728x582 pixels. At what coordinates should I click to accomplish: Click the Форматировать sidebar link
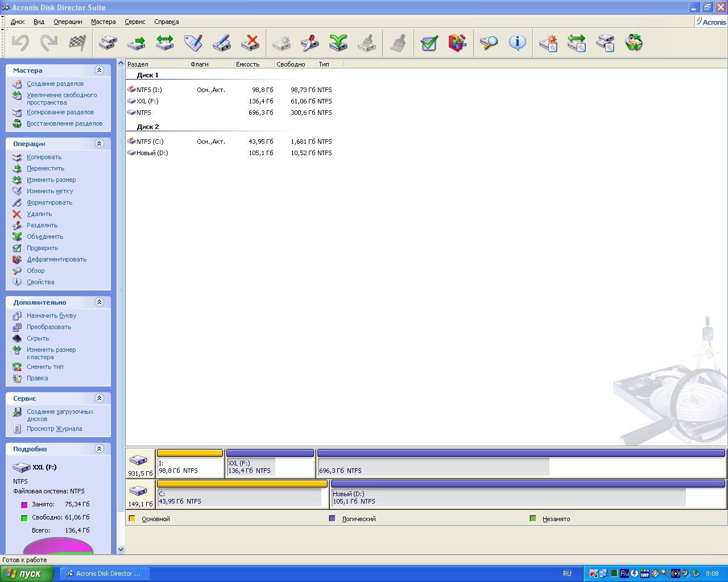[49, 202]
